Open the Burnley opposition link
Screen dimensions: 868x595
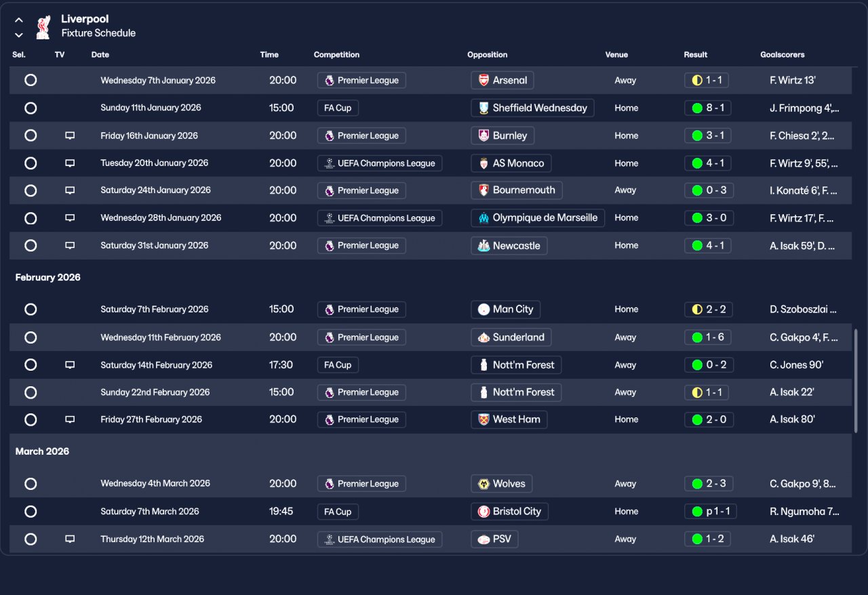(x=502, y=136)
